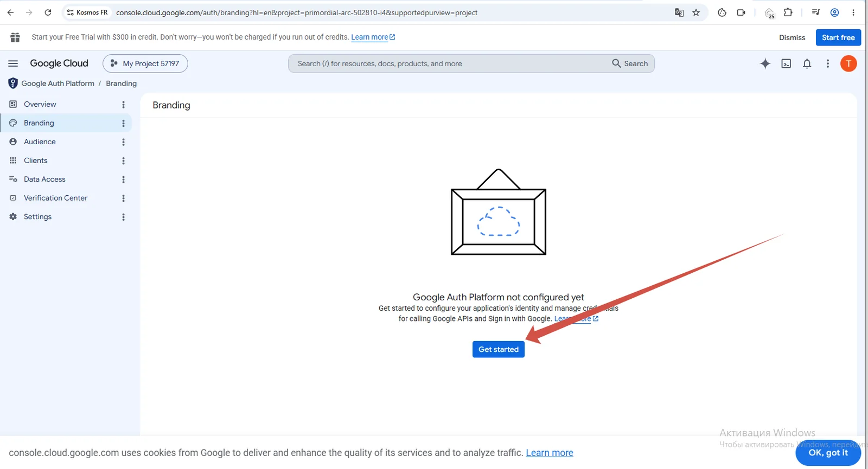Click the Google Auth Platform breadcrumb link

58,83
